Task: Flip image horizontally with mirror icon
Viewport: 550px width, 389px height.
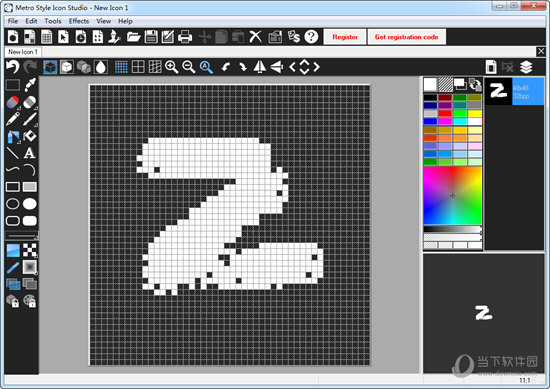Action: pos(260,67)
